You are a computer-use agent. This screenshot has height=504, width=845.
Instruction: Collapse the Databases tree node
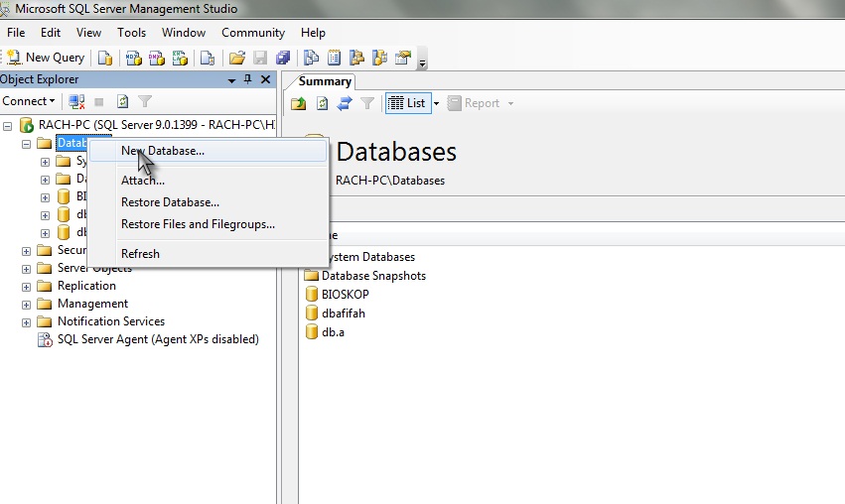(26, 144)
